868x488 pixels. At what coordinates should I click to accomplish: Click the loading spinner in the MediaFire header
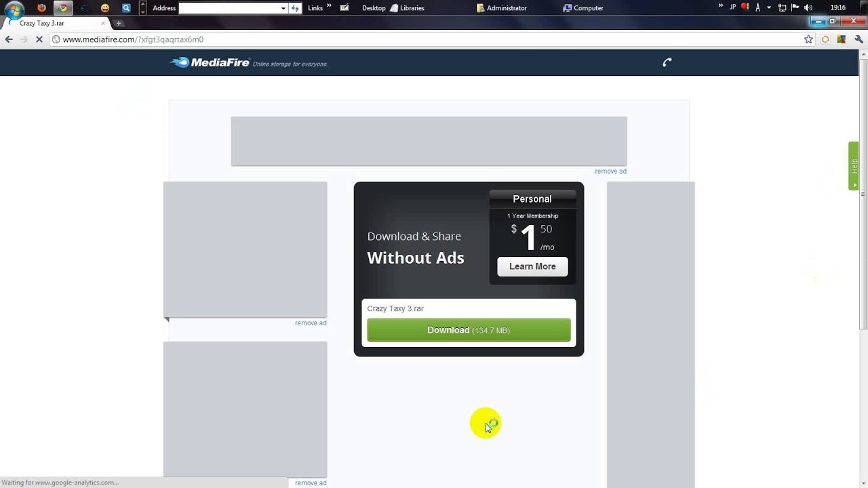(667, 62)
